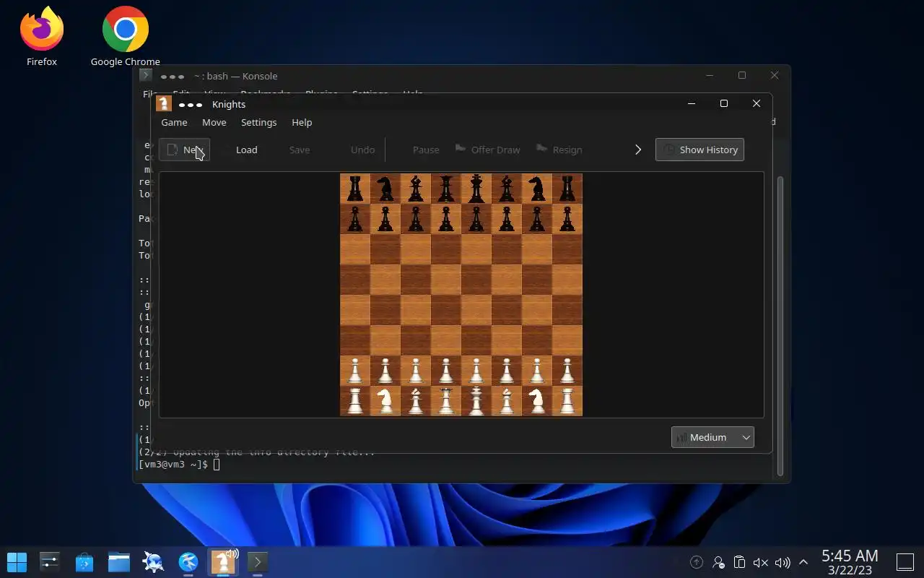Viewport: 924px width, 578px height.
Task: Start a new game with the New button
Action: coord(185,150)
